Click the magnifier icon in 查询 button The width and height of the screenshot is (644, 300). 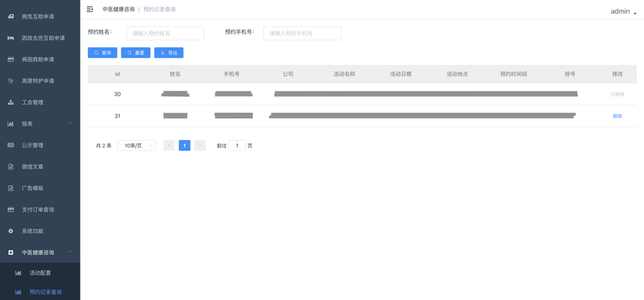(96, 53)
